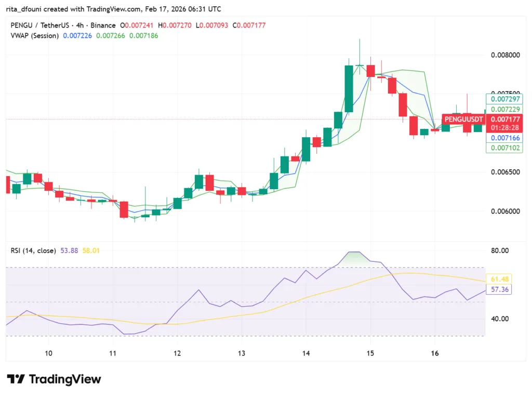
Task: Click the green 0.007297 band price label
Action: [504, 99]
